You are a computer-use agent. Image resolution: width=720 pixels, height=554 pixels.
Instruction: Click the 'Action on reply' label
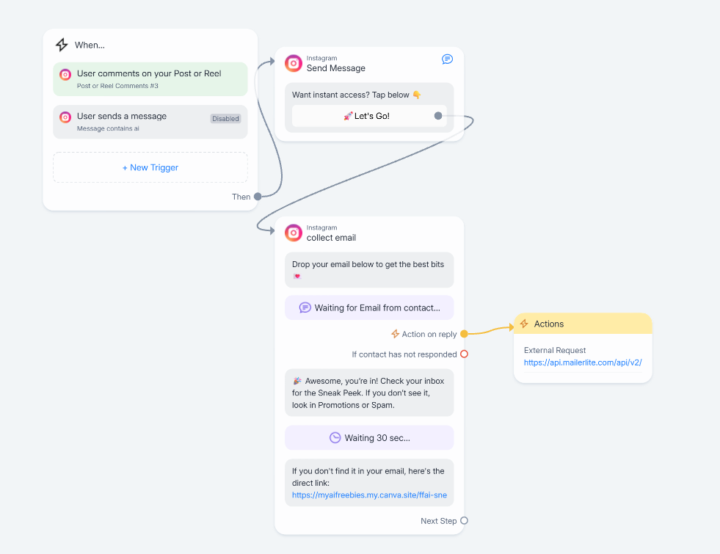point(429,334)
